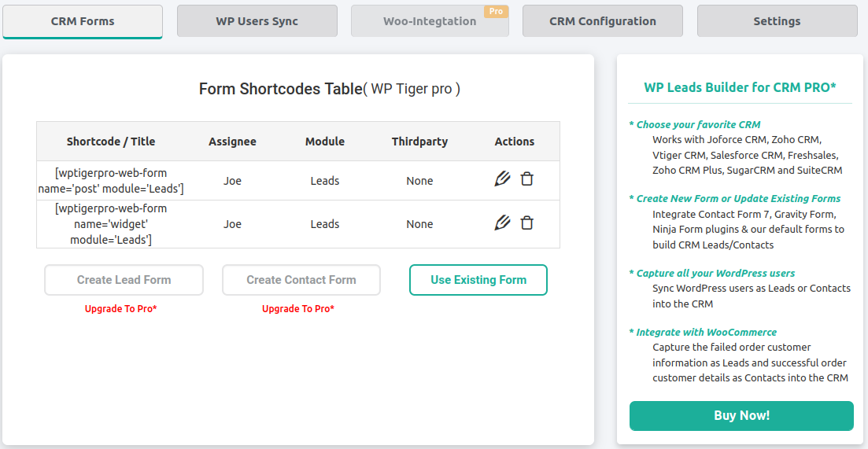This screenshot has height=449, width=868.
Task: Open the WP Users Sync tab
Action: [x=257, y=21]
